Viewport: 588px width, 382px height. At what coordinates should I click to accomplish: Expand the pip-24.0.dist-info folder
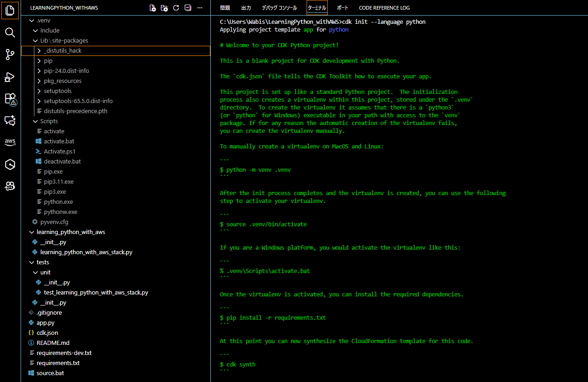click(x=39, y=71)
